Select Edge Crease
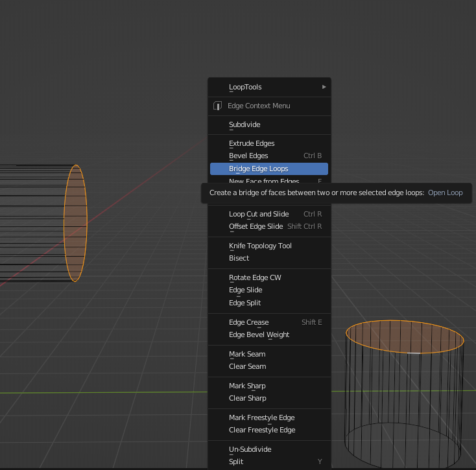This screenshot has height=470, width=476. click(269, 322)
